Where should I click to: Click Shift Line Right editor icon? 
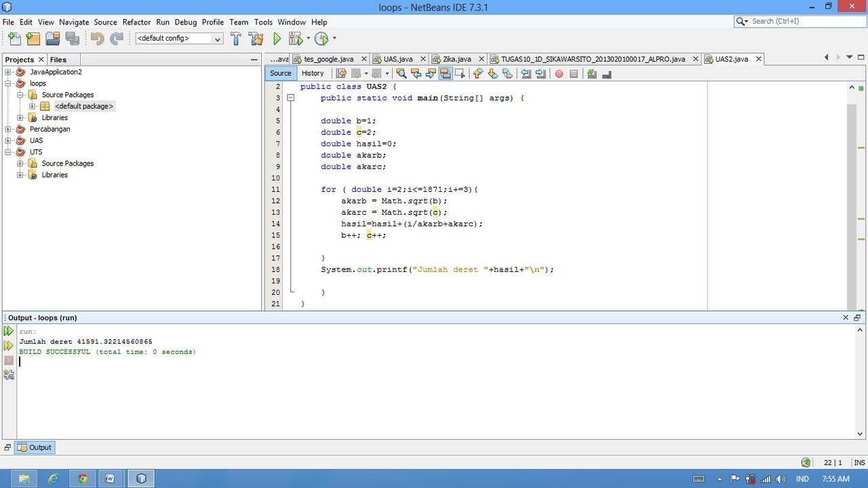540,73
